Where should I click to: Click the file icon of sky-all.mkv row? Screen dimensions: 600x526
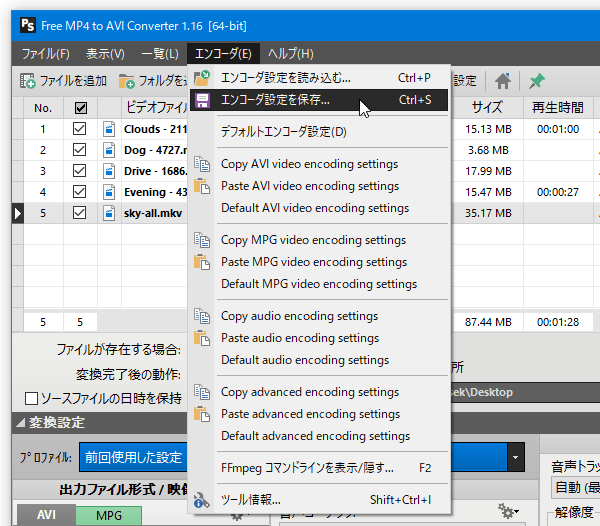[x=109, y=213]
